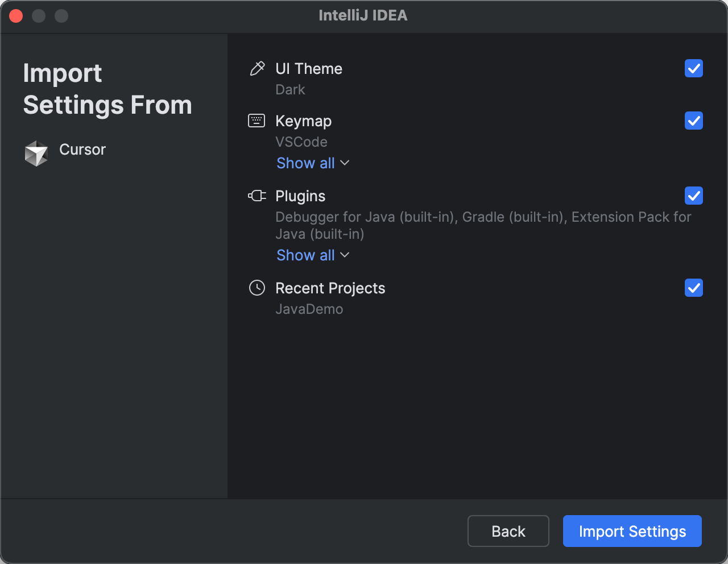
Task: Disable importing Recent Projects
Action: (693, 288)
